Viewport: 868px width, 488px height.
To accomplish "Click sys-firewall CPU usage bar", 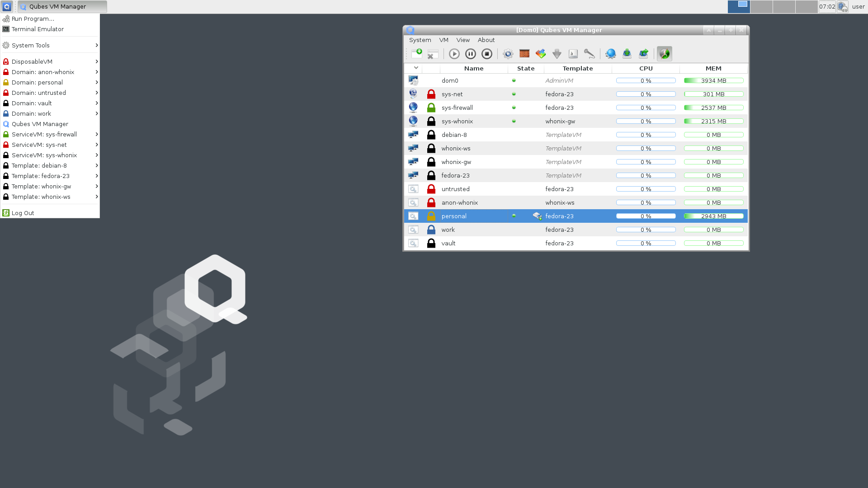I will pyautogui.click(x=646, y=108).
